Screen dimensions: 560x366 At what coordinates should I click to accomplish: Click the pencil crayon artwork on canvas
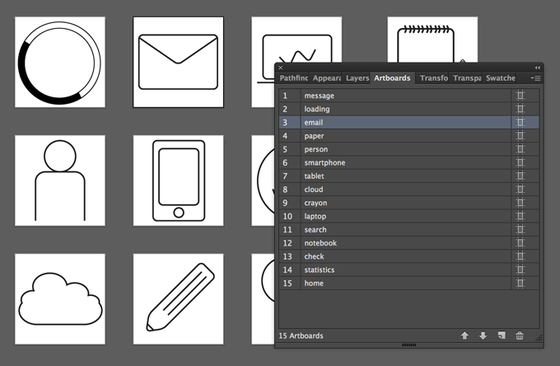181,297
